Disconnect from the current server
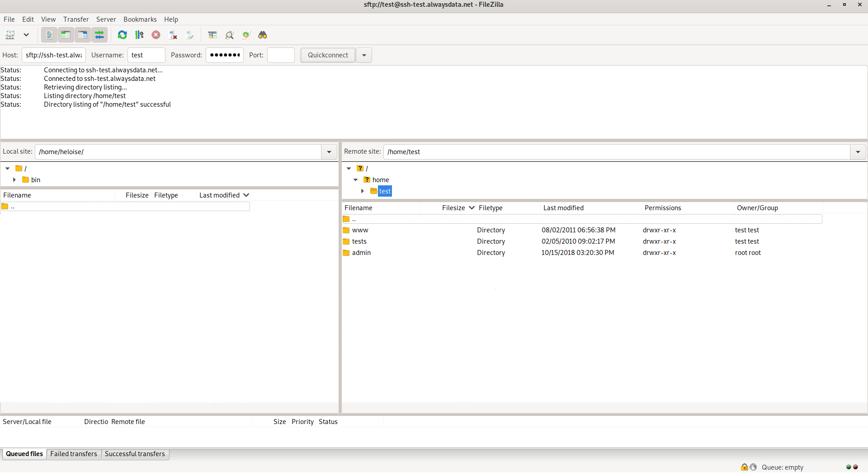The height and width of the screenshot is (476, 868). [172, 35]
